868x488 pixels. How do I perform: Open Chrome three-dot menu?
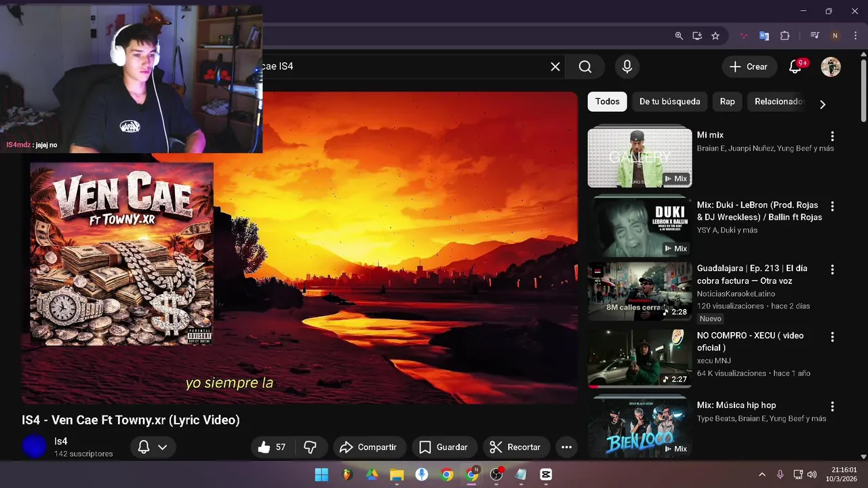[855, 36]
